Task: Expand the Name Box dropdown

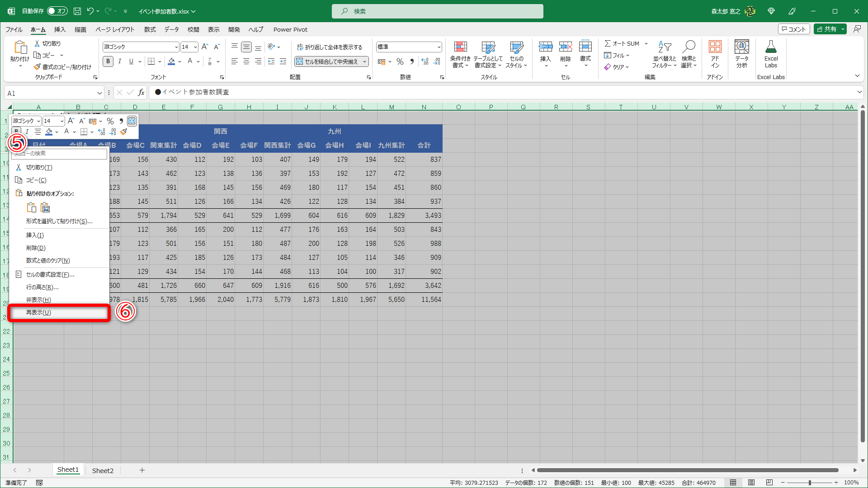Action: [x=99, y=93]
